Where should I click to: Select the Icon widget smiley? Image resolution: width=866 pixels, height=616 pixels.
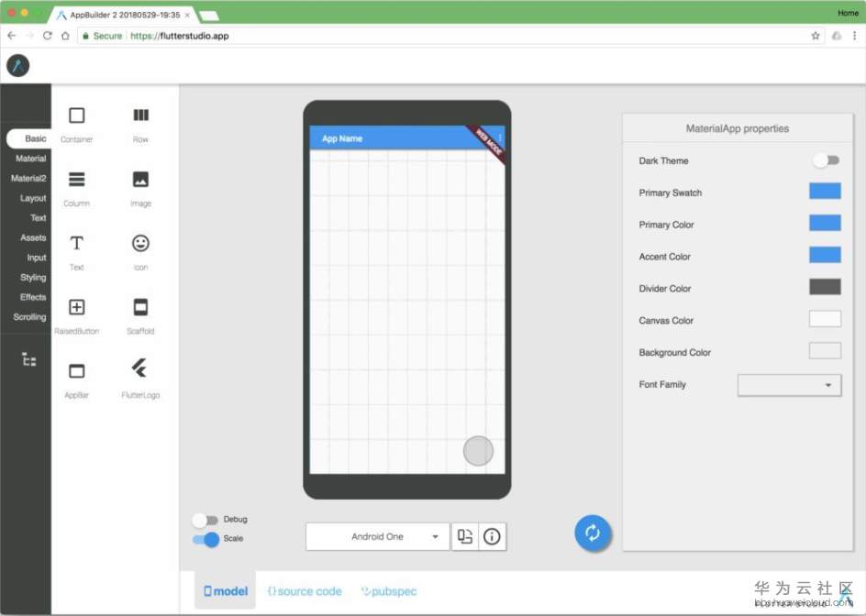click(141, 244)
